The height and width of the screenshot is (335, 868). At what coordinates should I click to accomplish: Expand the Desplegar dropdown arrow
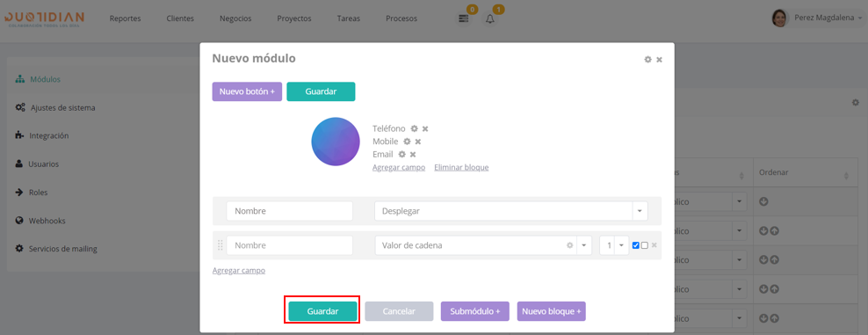point(640,211)
